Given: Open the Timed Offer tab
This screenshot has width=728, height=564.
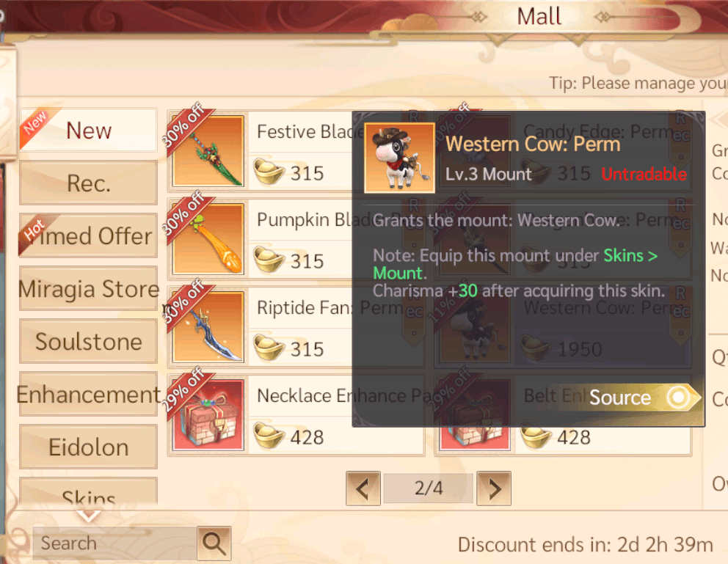Looking at the screenshot, I should (x=89, y=235).
